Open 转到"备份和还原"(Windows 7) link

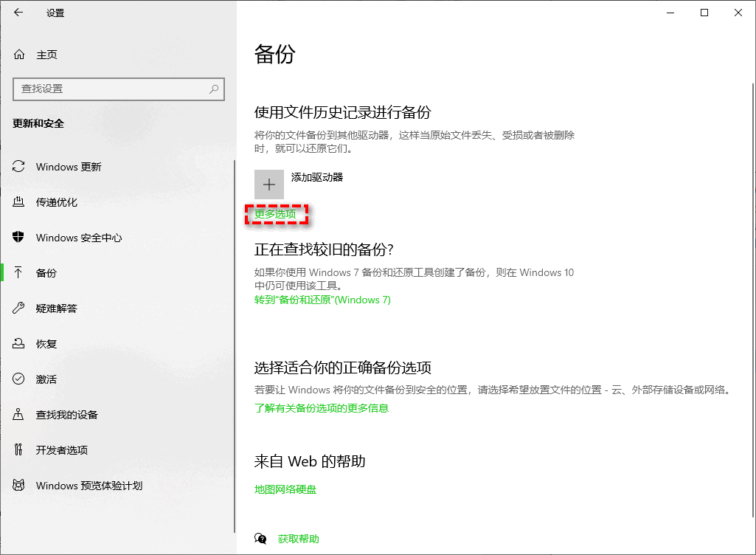point(322,300)
